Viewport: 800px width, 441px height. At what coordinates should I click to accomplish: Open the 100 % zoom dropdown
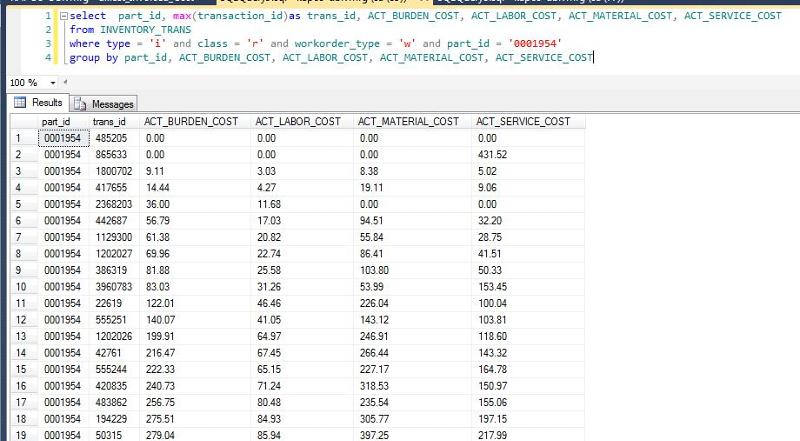coord(53,83)
